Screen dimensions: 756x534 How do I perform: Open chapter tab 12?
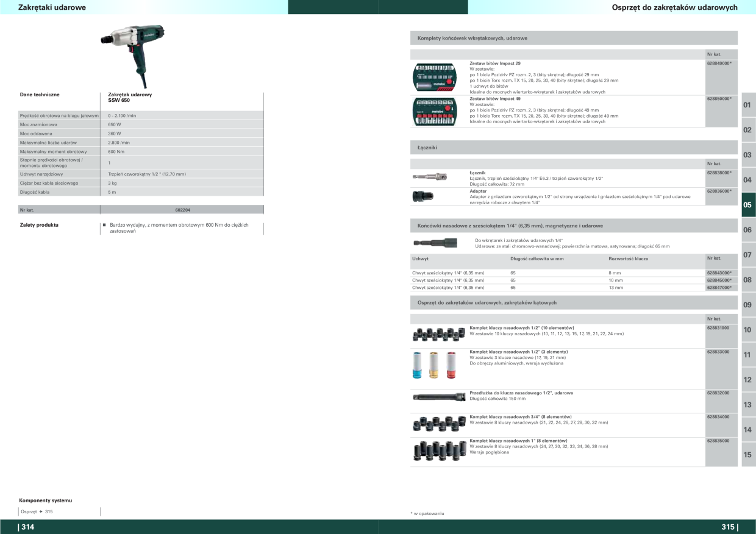[748, 380]
